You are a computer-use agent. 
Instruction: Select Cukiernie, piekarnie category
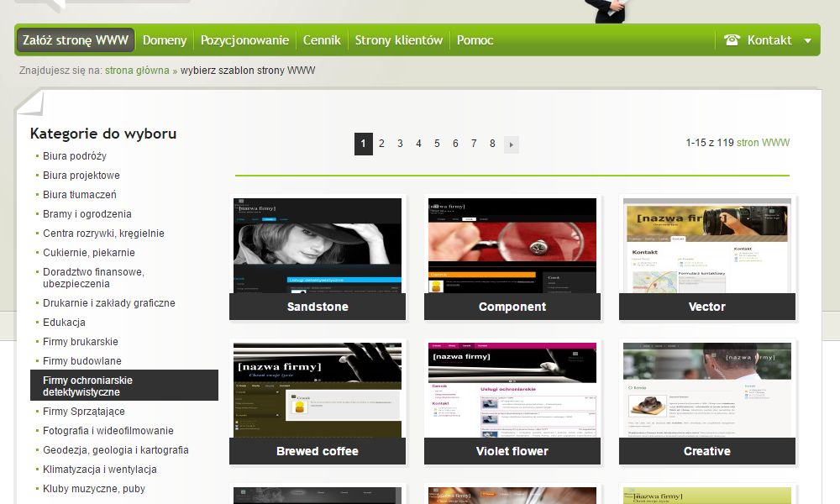[89, 252]
